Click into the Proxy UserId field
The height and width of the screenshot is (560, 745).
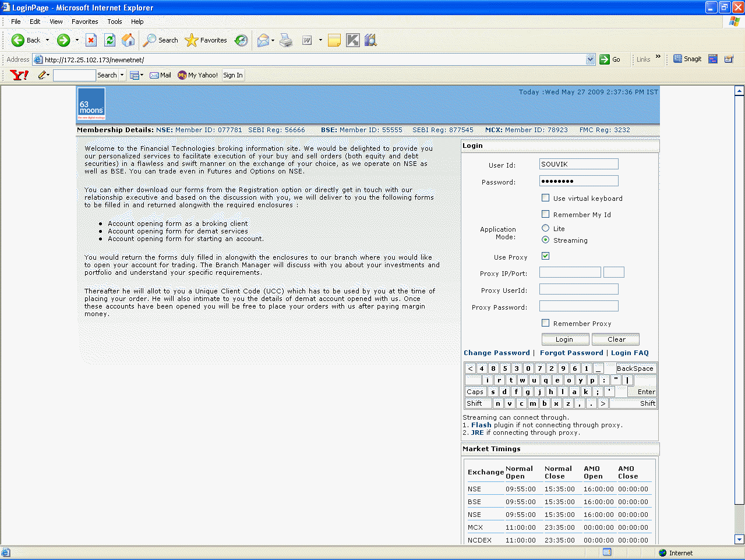click(578, 289)
